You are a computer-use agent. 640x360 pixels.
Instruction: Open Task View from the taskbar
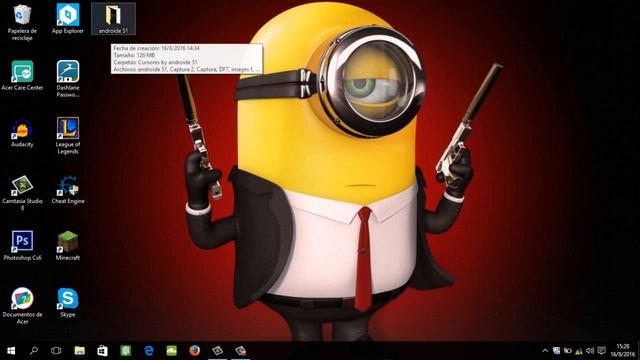56,351
